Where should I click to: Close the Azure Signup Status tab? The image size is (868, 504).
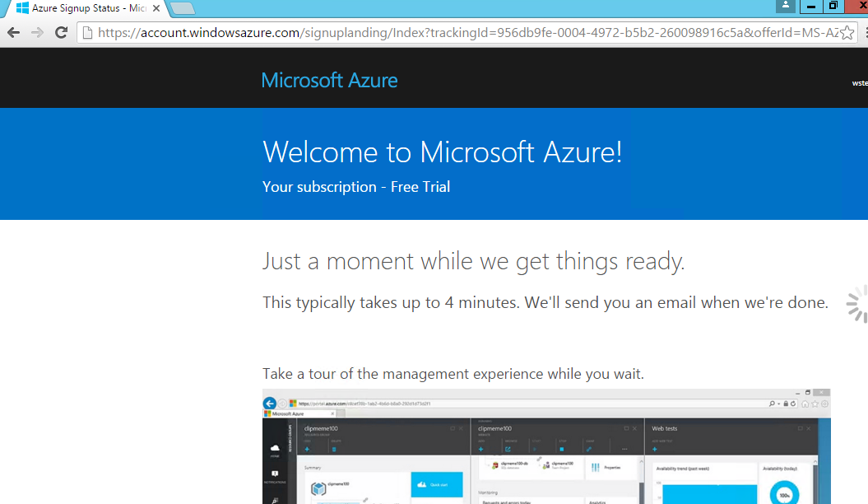pyautogui.click(x=156, y=8)
